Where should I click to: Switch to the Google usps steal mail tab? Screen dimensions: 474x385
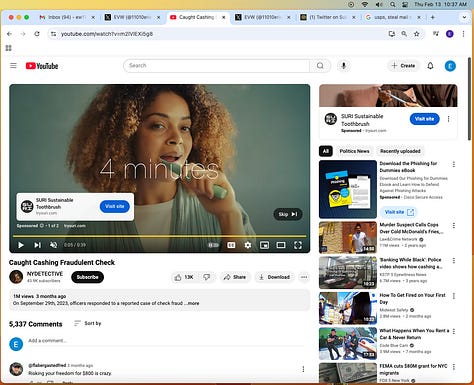click(x=393, y=17)
